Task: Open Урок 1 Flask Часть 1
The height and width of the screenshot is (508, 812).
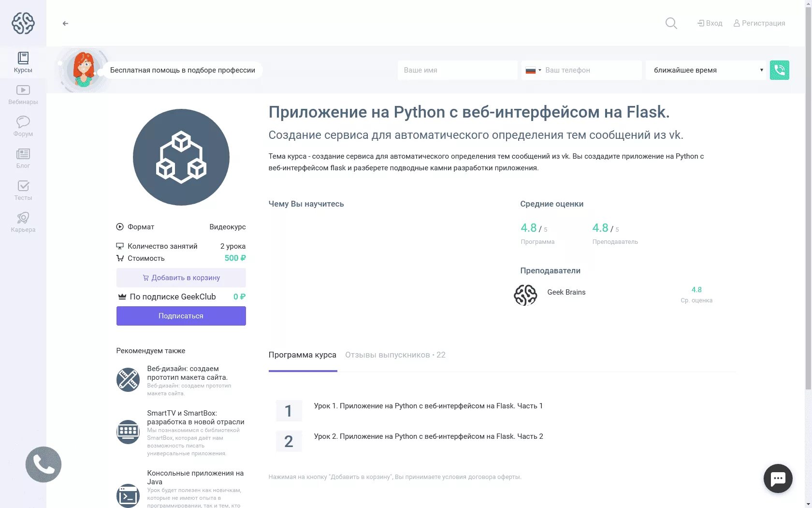Action: [428, 406]
